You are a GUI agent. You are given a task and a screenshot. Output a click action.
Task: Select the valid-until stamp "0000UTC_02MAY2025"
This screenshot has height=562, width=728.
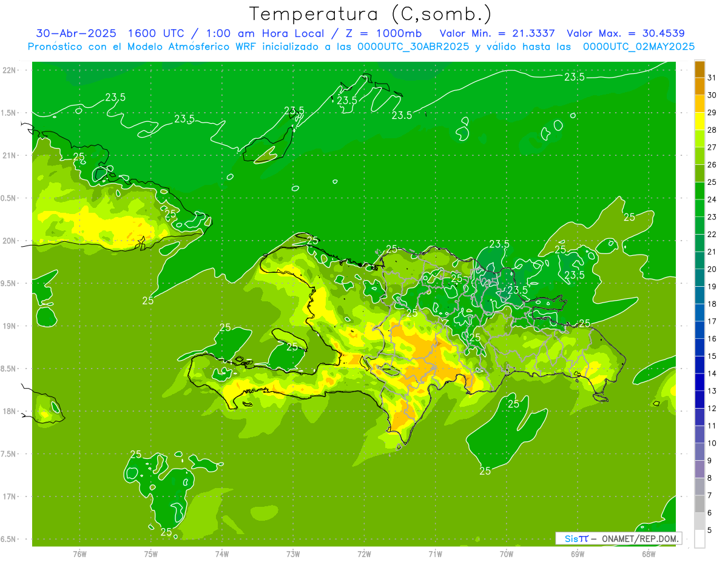pyautogui.click(x=639, y=46)
